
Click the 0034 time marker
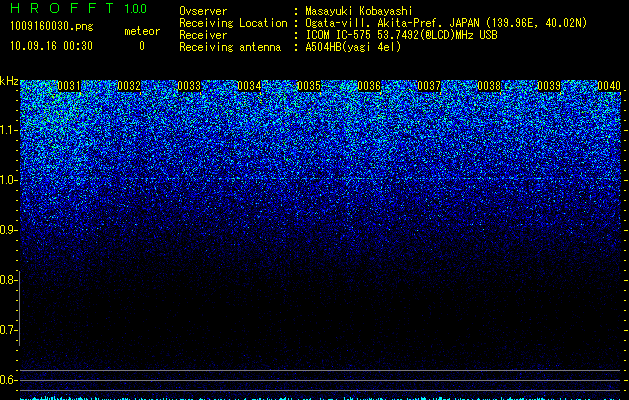[x=249, y=86]
